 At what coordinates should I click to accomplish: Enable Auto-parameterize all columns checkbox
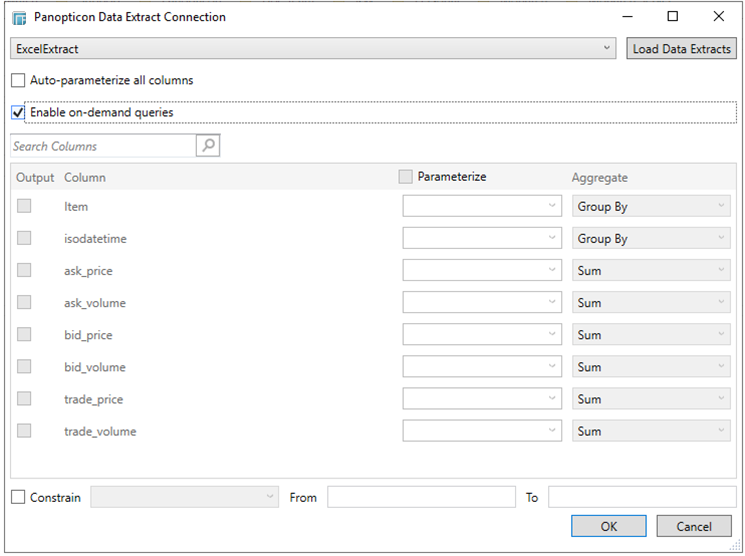pos(18,80)
